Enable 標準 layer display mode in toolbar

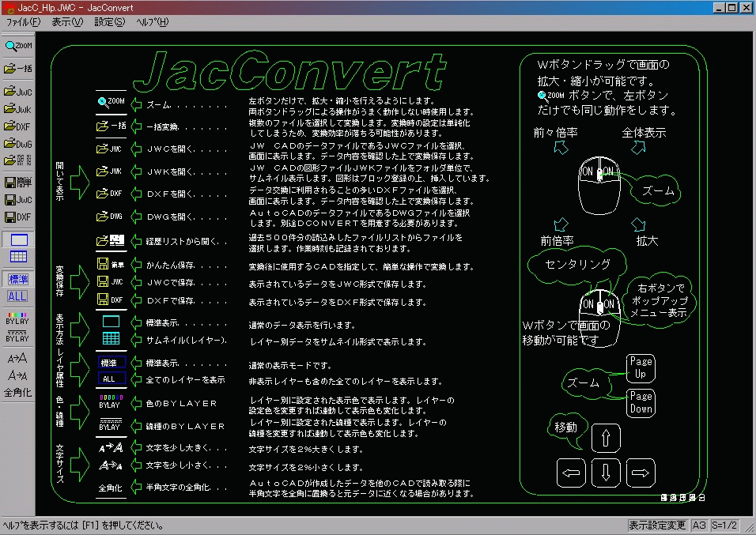(x=18, y=279)
